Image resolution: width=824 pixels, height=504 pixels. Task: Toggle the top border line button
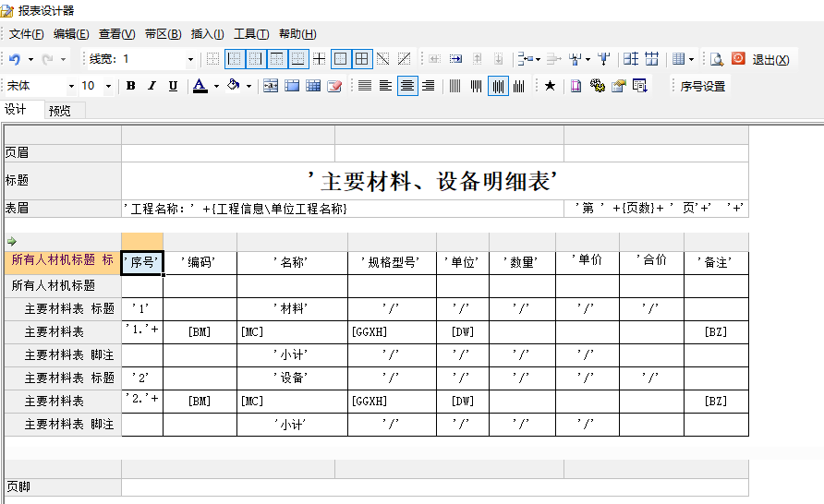[x=276, y=59]
